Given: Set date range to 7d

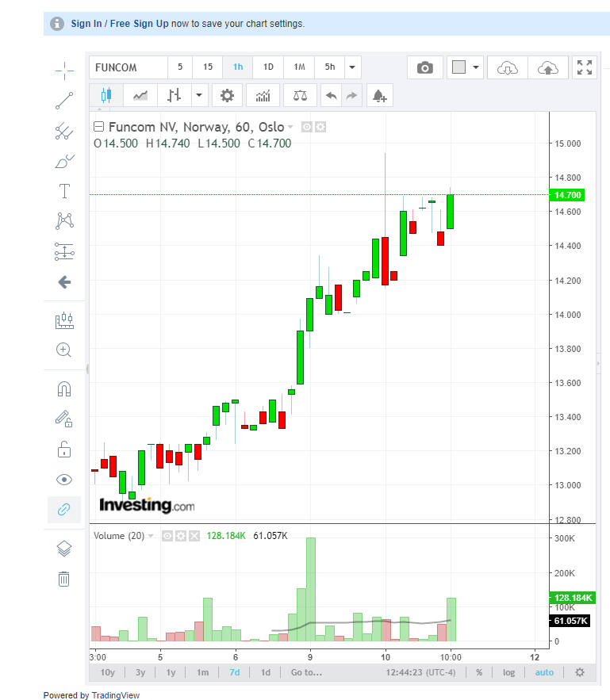Looking at the screenshot, I should (235, 672).
